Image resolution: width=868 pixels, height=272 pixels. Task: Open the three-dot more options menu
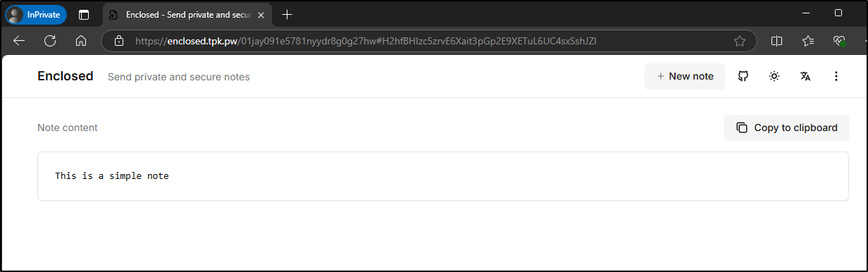(x=836, y=76)
